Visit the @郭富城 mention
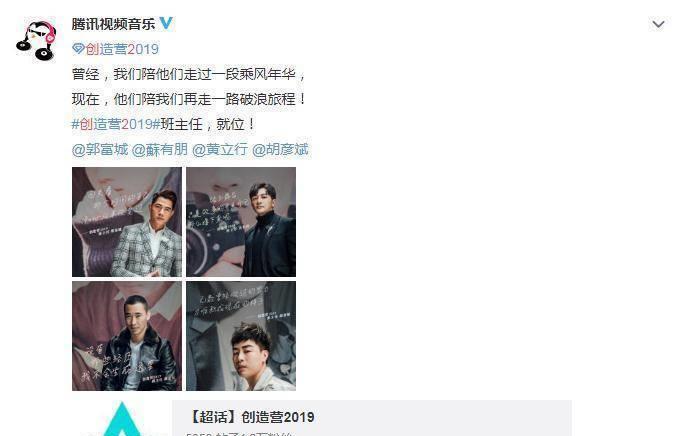This screenshot has height=436, width=679. [x=100, y=149]
